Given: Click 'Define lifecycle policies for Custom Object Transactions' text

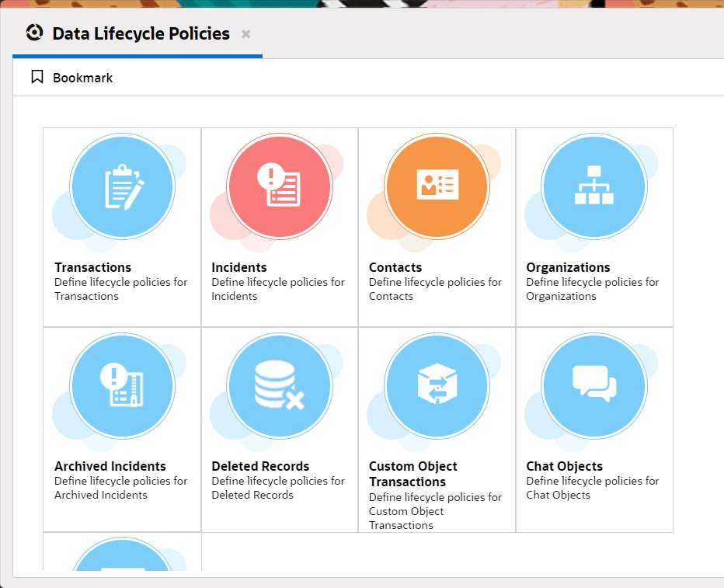Looking at the screenshot, I should (x=435, y=511).
